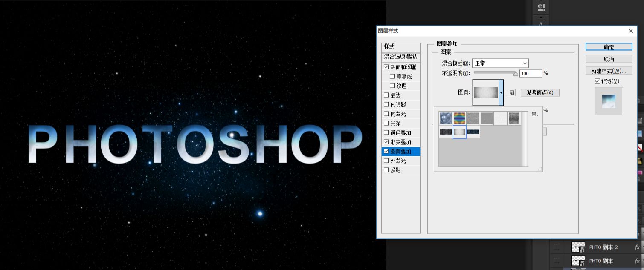Close the 图层样式 dialog

coord(631,31)
